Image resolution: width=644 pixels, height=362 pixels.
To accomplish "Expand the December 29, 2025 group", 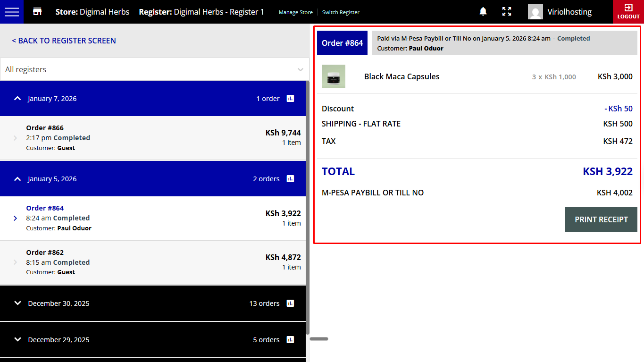I will tap(17, 340).
